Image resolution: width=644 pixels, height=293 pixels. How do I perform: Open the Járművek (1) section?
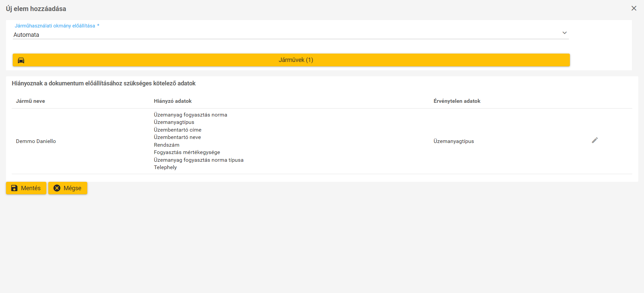click(x=295, y=60)
